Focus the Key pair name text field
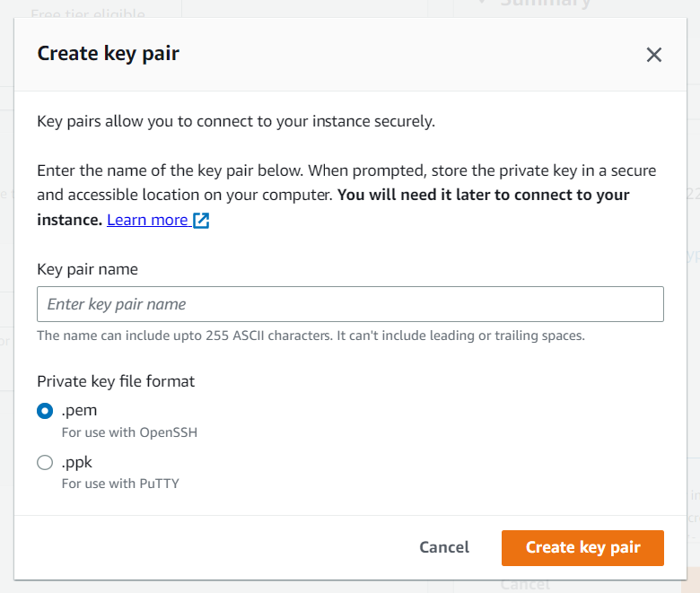The width and height of the screenshot is (700, 593). (x=350, y=304)
